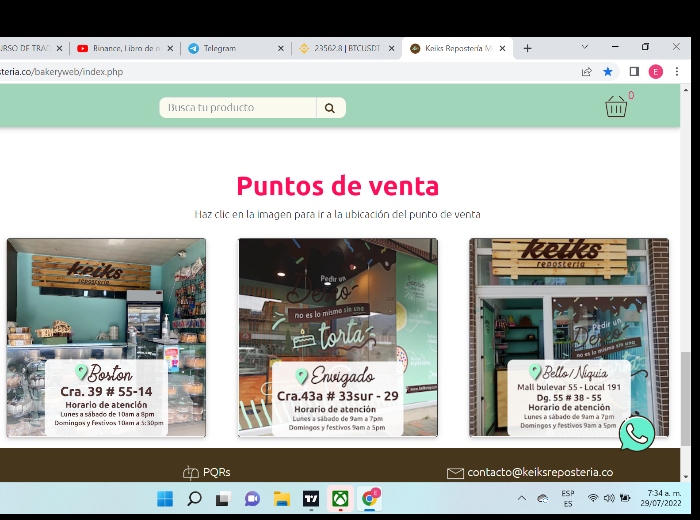Screen dimensions: 700x520
Task: Open taskbar Search
Action: pos(194,499)
